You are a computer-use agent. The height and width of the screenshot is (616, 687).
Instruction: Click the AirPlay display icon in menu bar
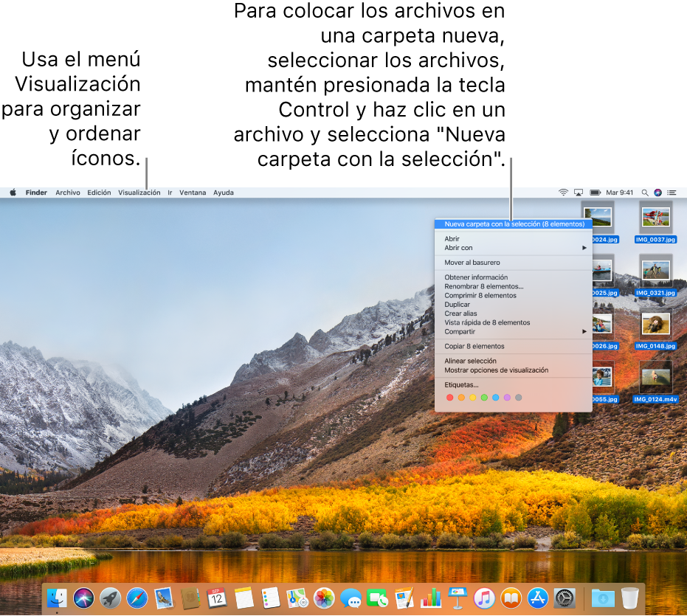coord(579,193)
